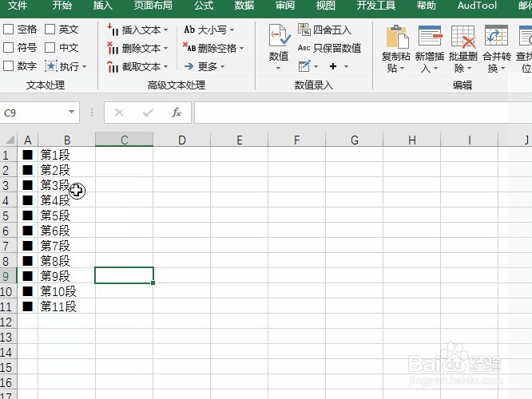Image resolution: width=532 pixels, height=399 pixels.
Task: Click the Delete Text (删除文本) icon
Action: (x=113, y=48)
